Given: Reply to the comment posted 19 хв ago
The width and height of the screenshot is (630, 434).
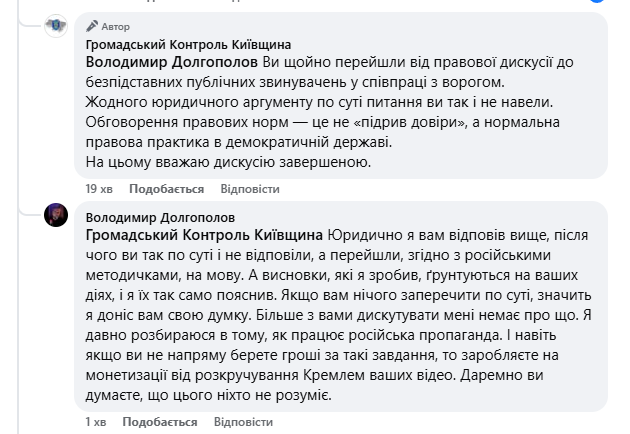Looking at the screenshot, I should (x=241, y=188).
